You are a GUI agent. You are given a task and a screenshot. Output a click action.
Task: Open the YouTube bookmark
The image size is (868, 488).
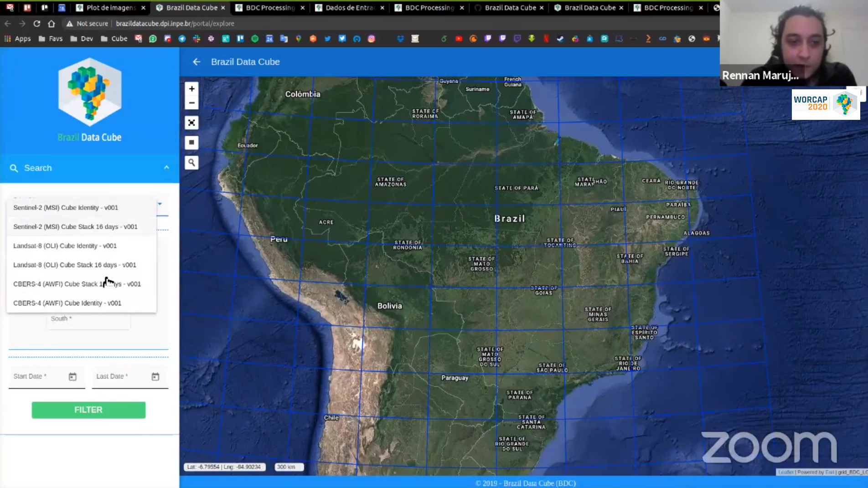(459, 39)
